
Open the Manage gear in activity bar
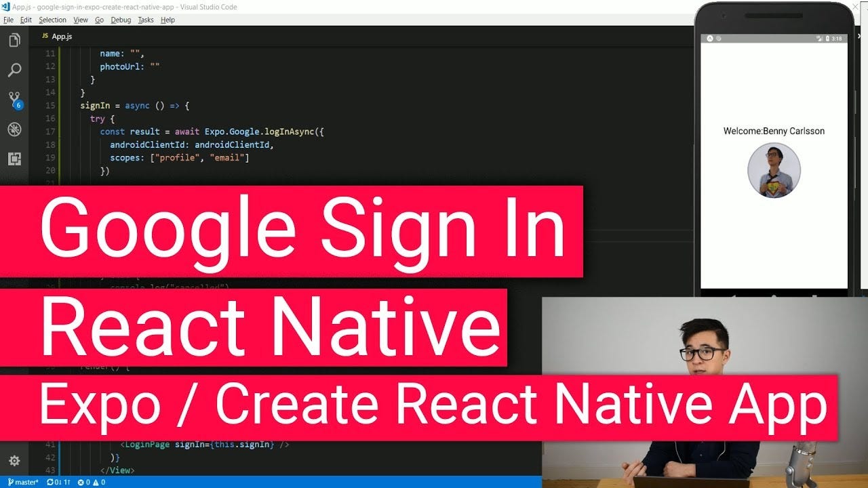[14, 461]
